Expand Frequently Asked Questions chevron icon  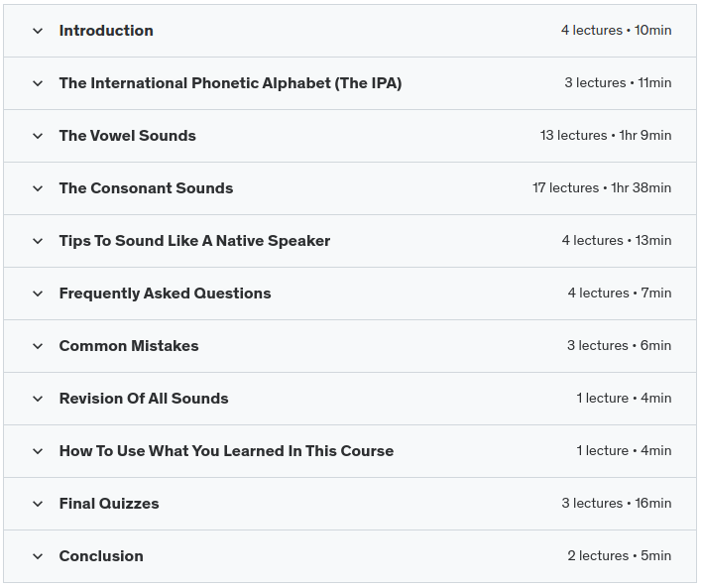(x=38, y=294)
